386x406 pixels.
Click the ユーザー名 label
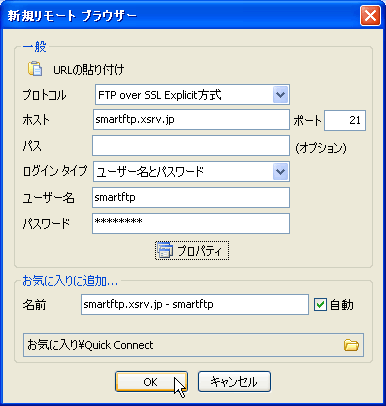point(48,198)
